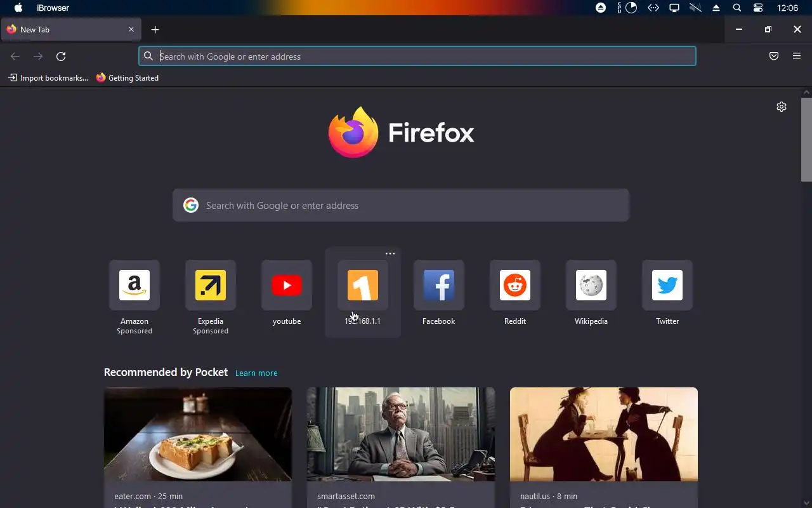Open the 192.168.1.1 shortcut tile
Viewport: 812px width, 508px height.
coord(363,293)
